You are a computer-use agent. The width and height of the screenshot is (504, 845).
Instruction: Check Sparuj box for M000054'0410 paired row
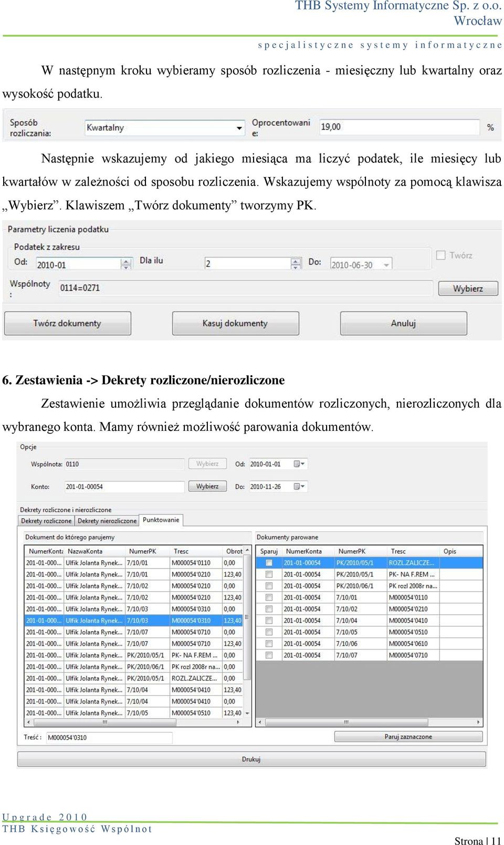269,621
